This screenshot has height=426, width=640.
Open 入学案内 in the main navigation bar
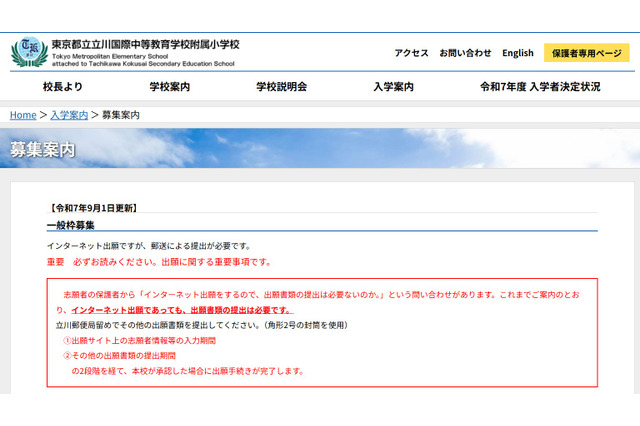pos(393,87)
